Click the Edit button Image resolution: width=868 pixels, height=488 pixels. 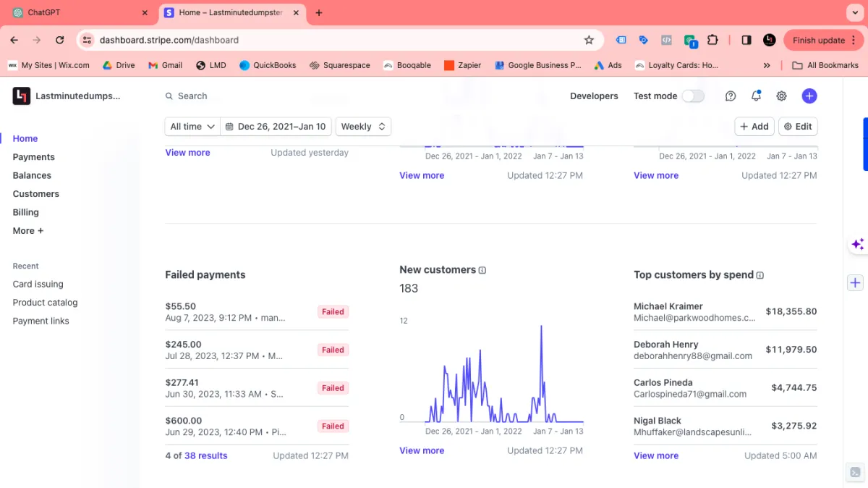(x=798, y=127)
